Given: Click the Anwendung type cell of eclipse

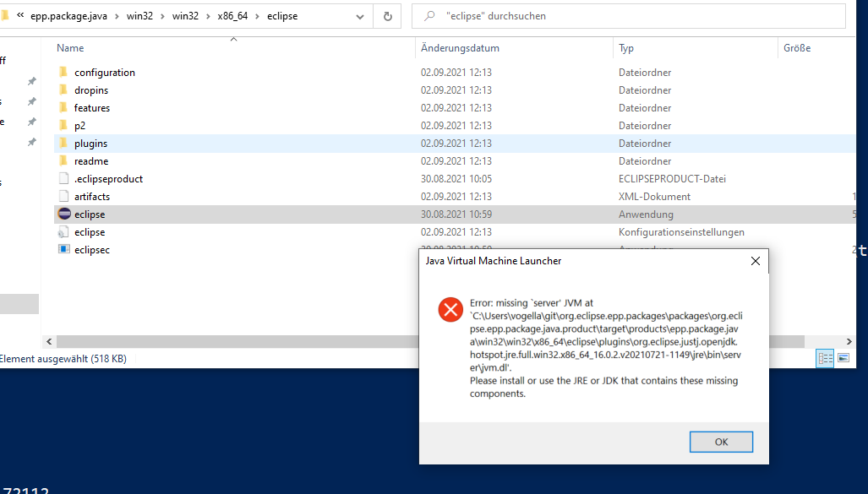Looking at the screenshot, I should (x=646, y=214).
